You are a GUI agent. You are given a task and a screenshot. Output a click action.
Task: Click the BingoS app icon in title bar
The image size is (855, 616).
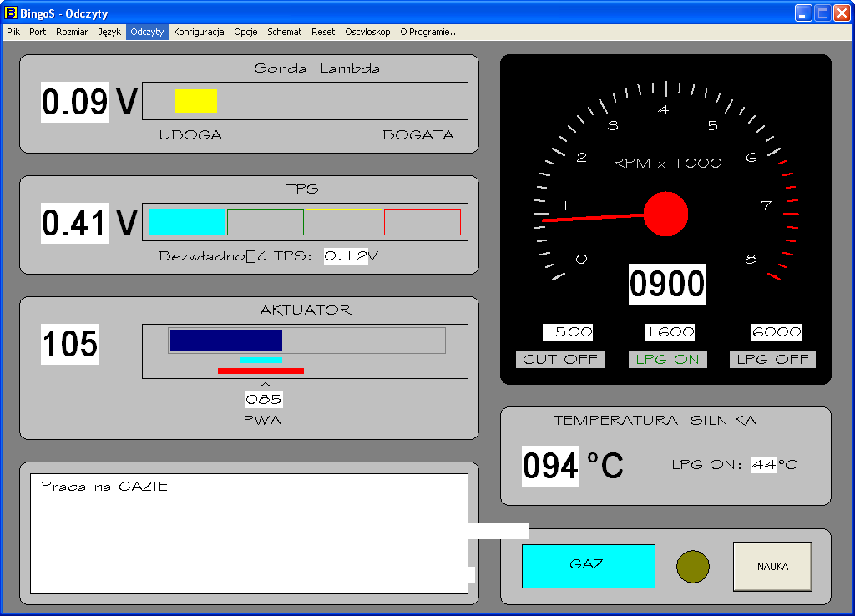click(11, 13)
